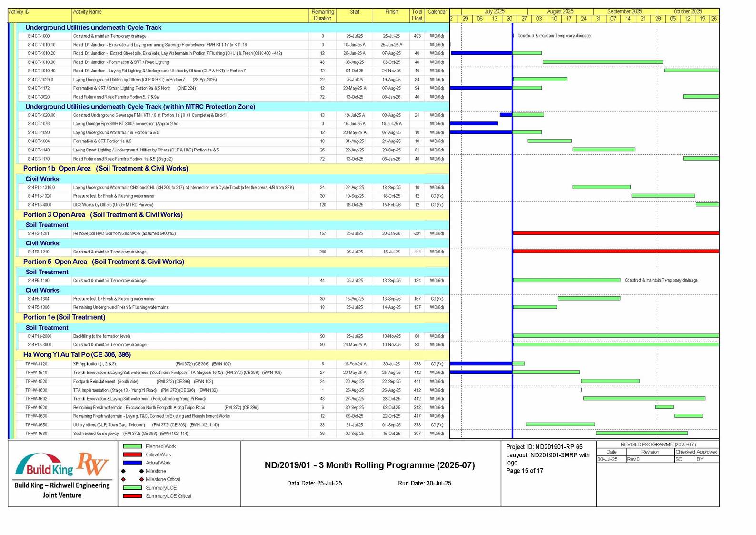Select the 'Underground Utilities underneath Cycle Track' group band
Image resolution: width=756 pixels, height=535 pixels.
click(x=233, y=28)
